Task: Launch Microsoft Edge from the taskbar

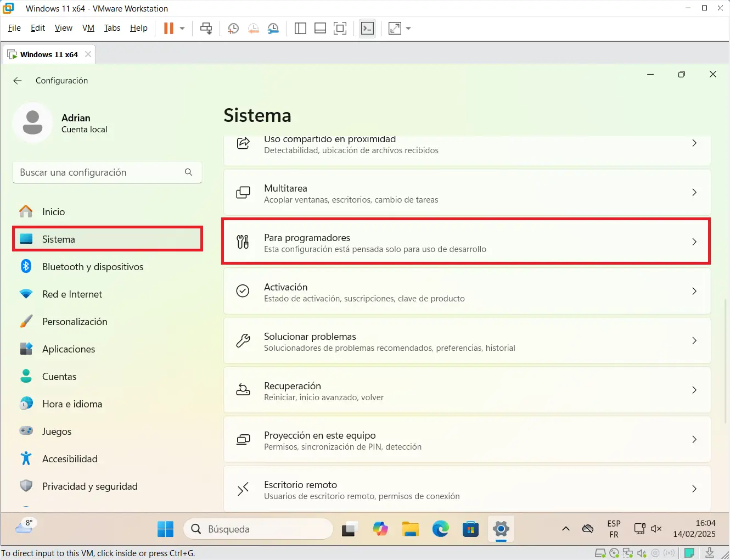Action: point(441,529)
